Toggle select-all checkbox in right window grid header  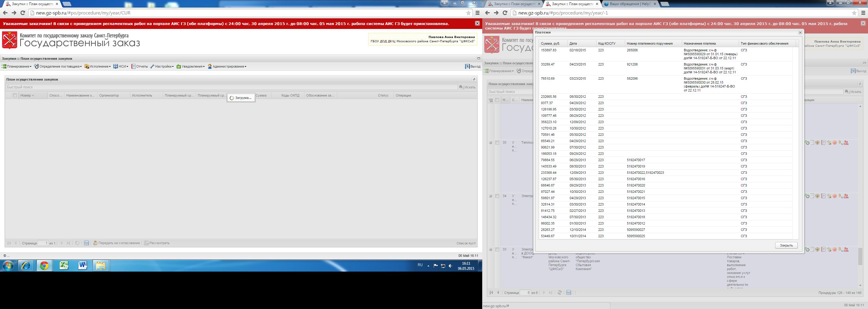pyautogui.click(x=497, y=100)
